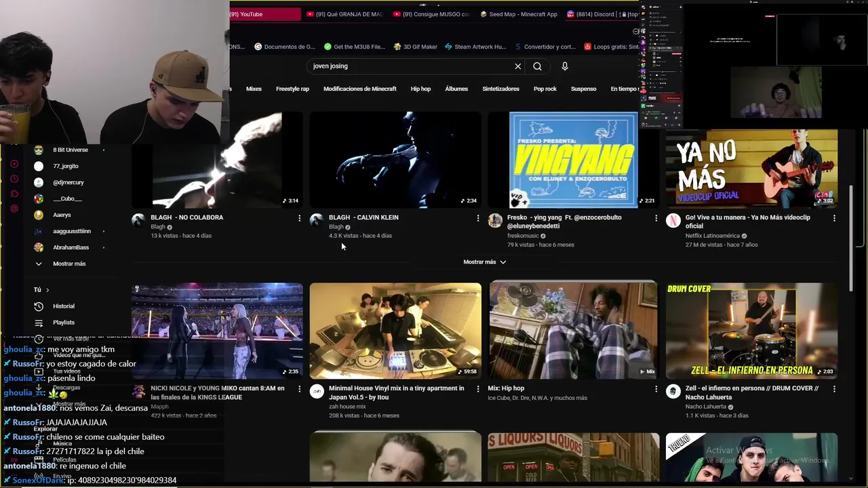Screen dimensions: 868x488
Task: Select the 'Hip hop' filter chip
Action: pos(420,89)
